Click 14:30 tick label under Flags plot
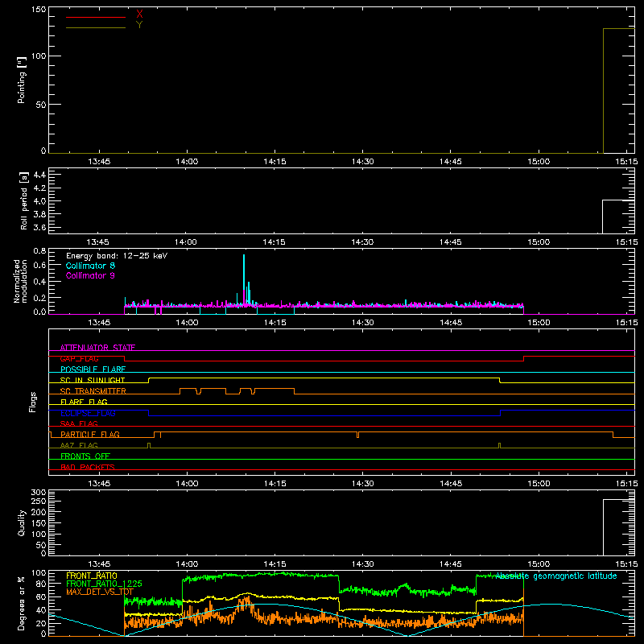Screen dimensions: 644x644 (x=363, y=484)
